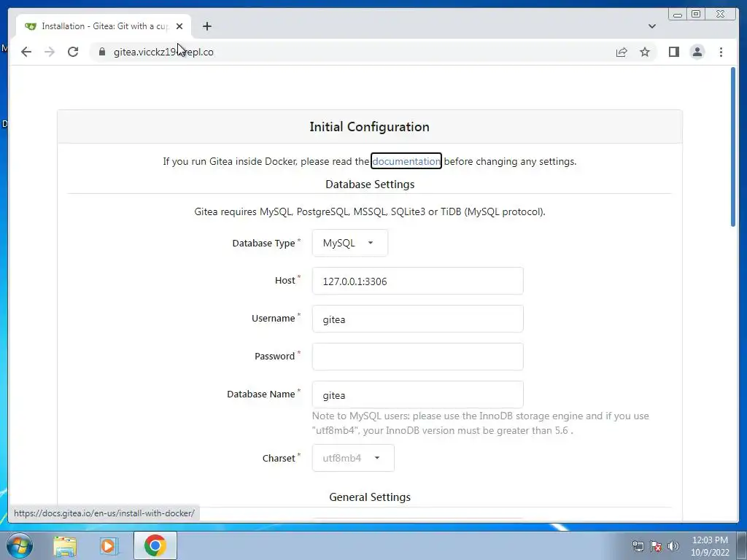Focus the empty Password field

click(417, 357)
